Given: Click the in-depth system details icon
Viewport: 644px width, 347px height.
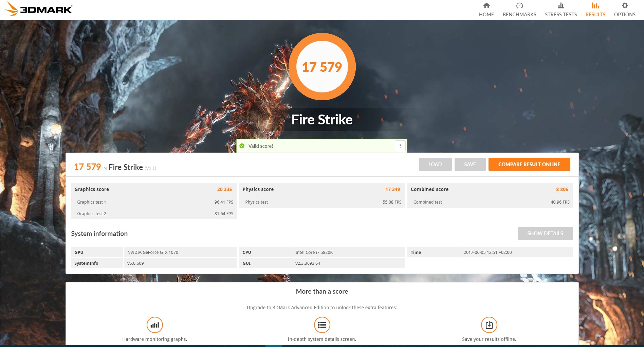Looking at the screenshot, I should click(x=322, y=325).
